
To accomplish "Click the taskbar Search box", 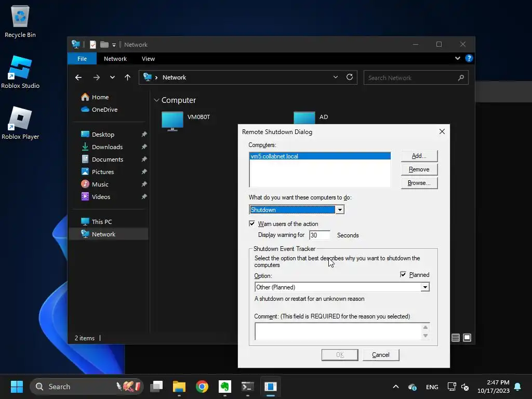I will 87,387.
